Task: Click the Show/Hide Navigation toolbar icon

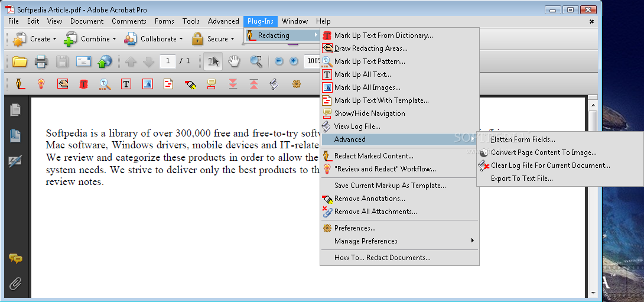Action: (x=212, y=85)
